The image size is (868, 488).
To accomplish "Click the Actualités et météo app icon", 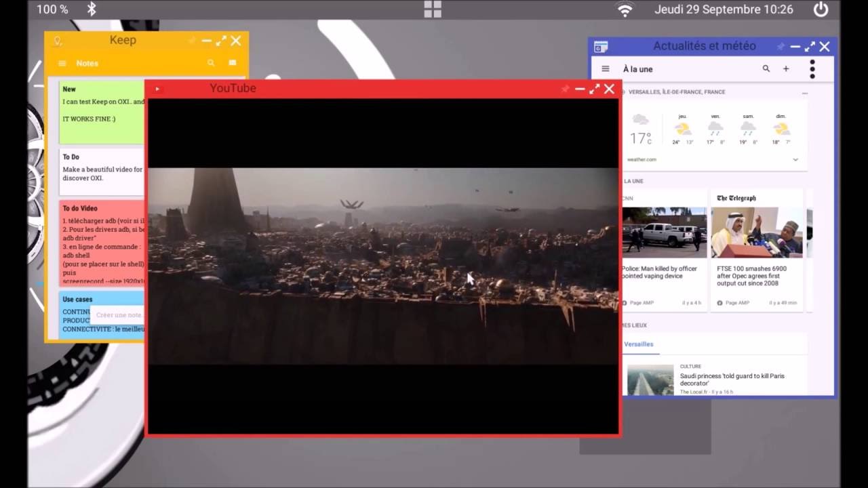I will 601,47.
